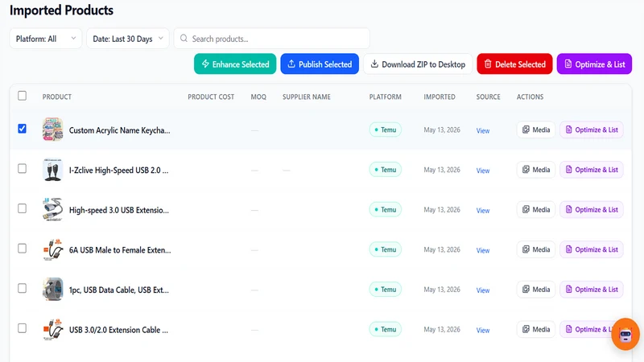Open Media for High-speed 3.0 USB Extension
The height and width of the screenshot is (362, 644).
point(536,209)
